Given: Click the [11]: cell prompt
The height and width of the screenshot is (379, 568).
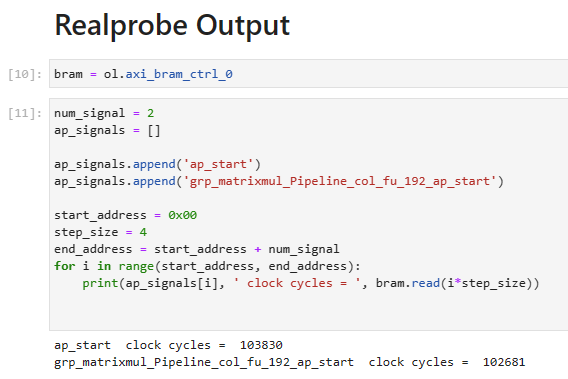Looking at the screenshot, I should coord(25,113).
